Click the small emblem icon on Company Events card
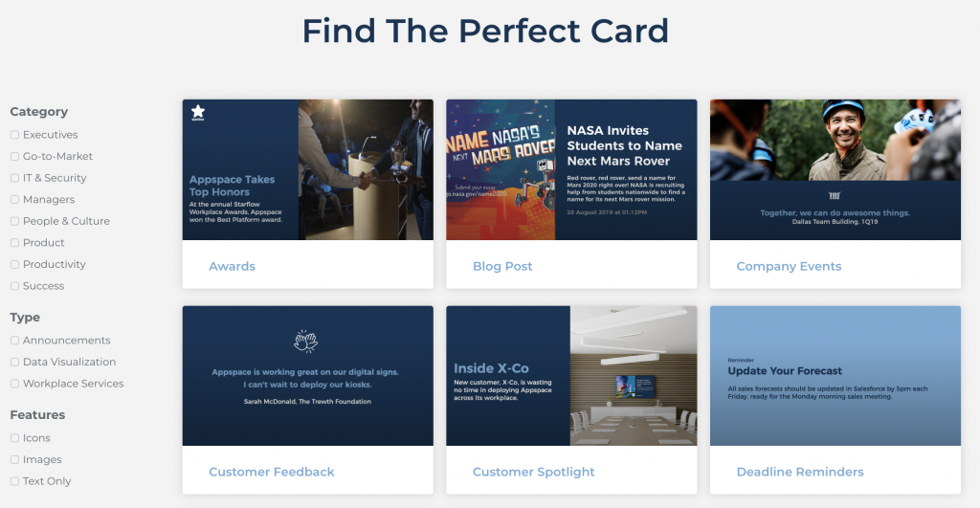 coord(835,195)
